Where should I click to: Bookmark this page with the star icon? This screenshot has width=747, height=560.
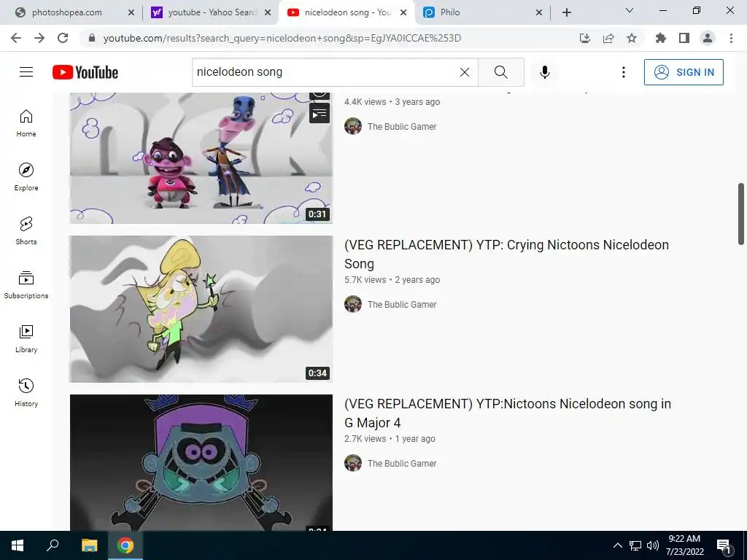tap(632, 38)
